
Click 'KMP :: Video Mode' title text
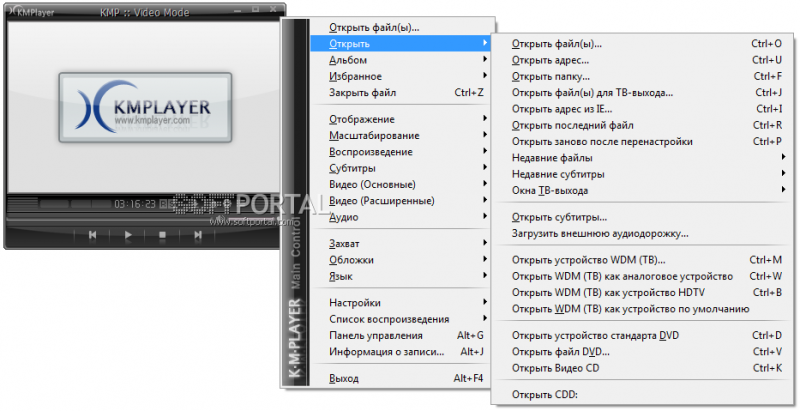[x=144, y=12]
